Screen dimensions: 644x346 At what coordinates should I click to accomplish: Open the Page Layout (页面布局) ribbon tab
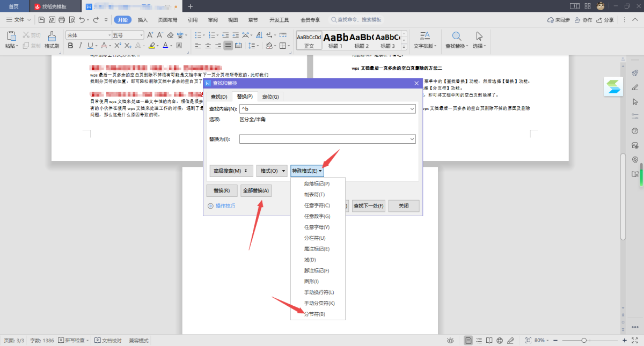click(167, 20)
